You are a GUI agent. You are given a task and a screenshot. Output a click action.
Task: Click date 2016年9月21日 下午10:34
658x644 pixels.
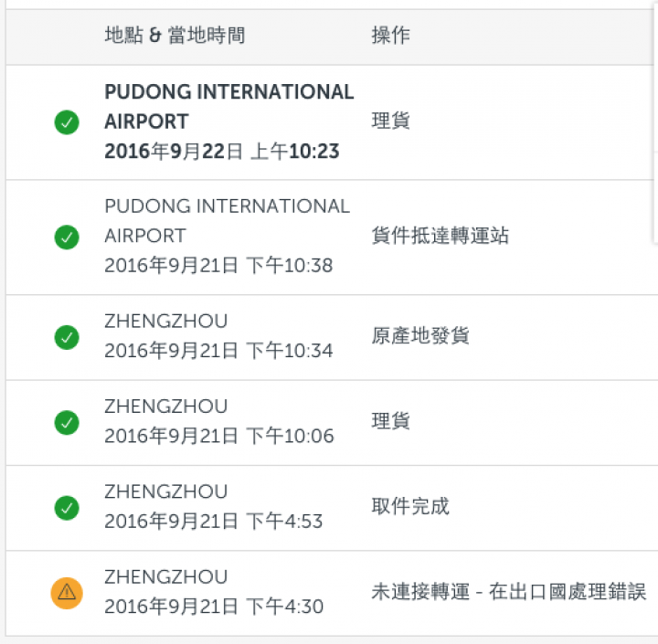[218, 351]
